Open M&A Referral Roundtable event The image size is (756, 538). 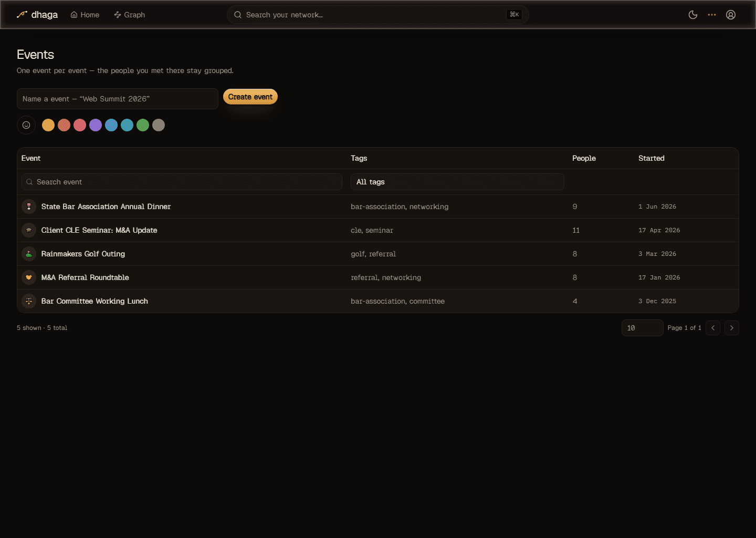pyautogui.click(x=85, y=277)
